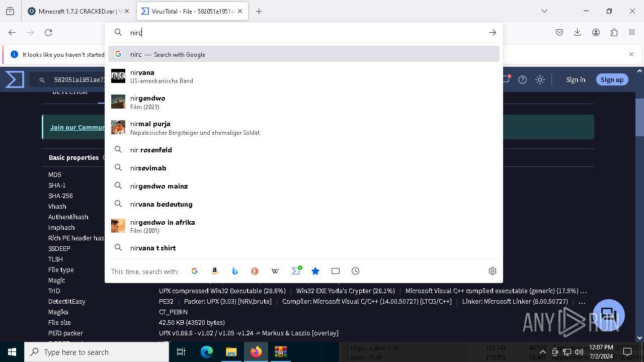
Task: Choose the nirmal purja suggestion
Action: click(x=304, y=128)
